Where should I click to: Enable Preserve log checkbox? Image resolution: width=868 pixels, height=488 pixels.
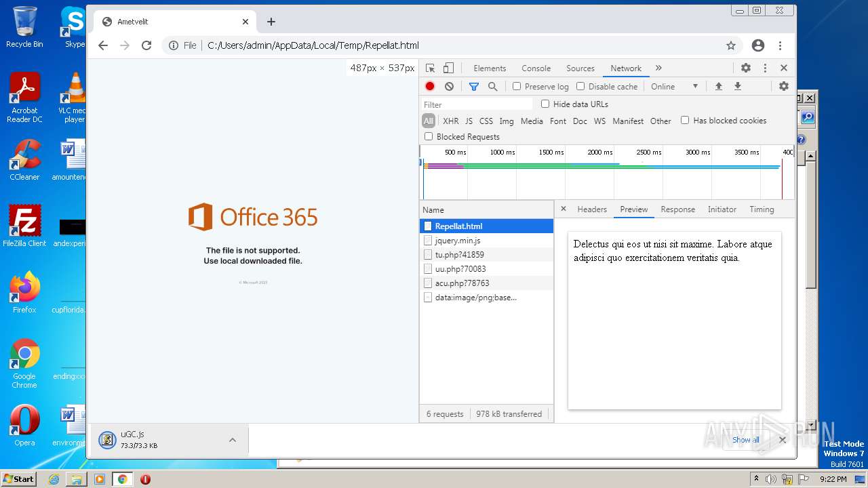coord(517,86)
